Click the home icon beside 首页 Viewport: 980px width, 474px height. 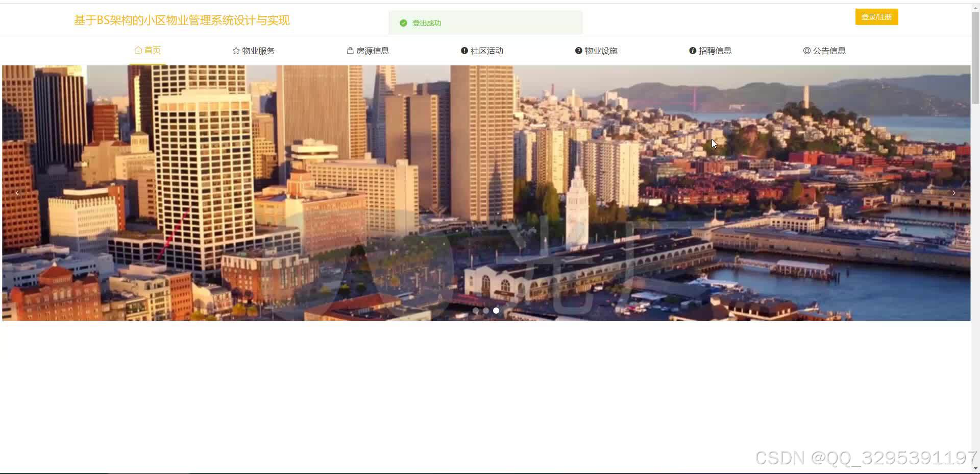click(138, 50)
